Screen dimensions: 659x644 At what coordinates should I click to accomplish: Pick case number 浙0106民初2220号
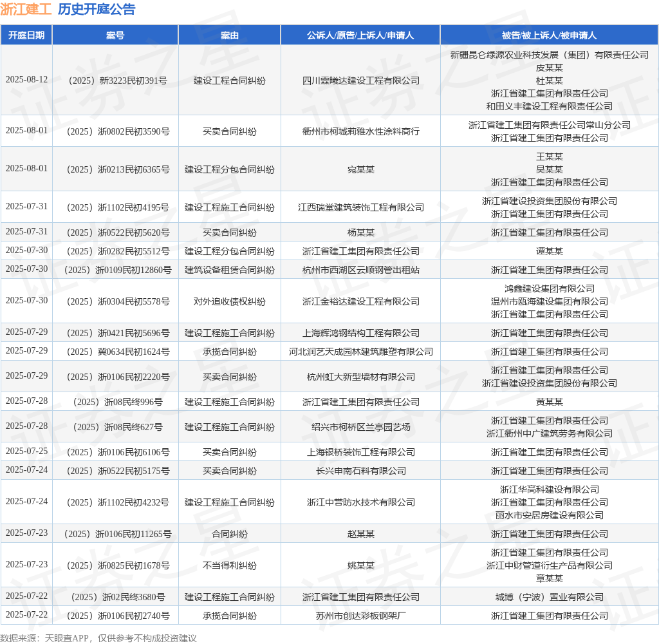tap(118, 377)
